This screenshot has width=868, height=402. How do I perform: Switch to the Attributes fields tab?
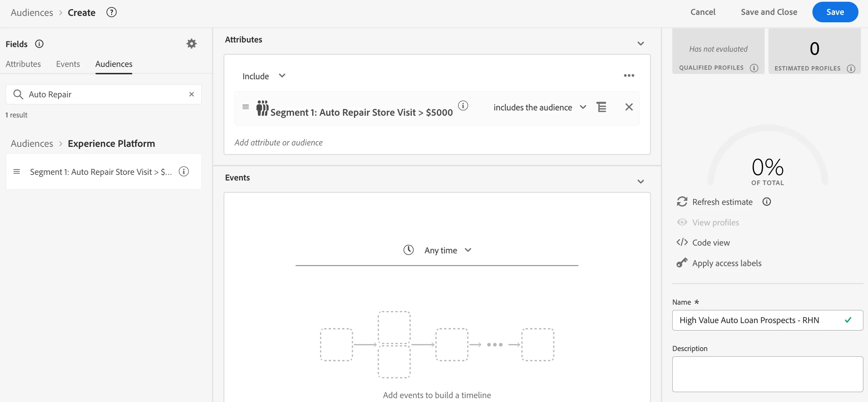(23, 64)
